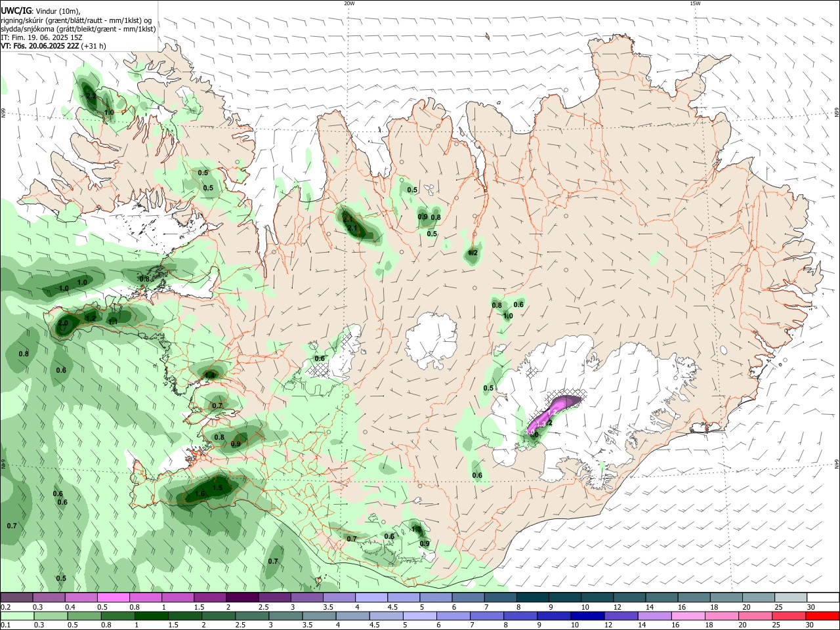
Task: Click the 1.6 precipitation value on the map
Action: click(200, 494)
